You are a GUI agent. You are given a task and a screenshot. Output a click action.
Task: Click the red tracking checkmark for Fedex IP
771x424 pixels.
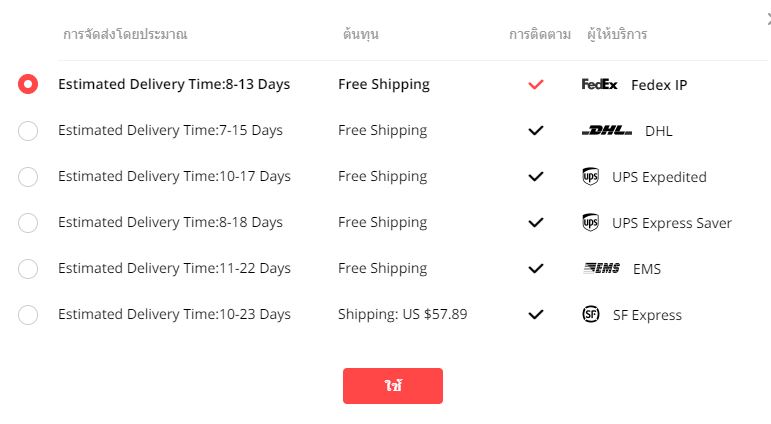(x=535, y=84)
